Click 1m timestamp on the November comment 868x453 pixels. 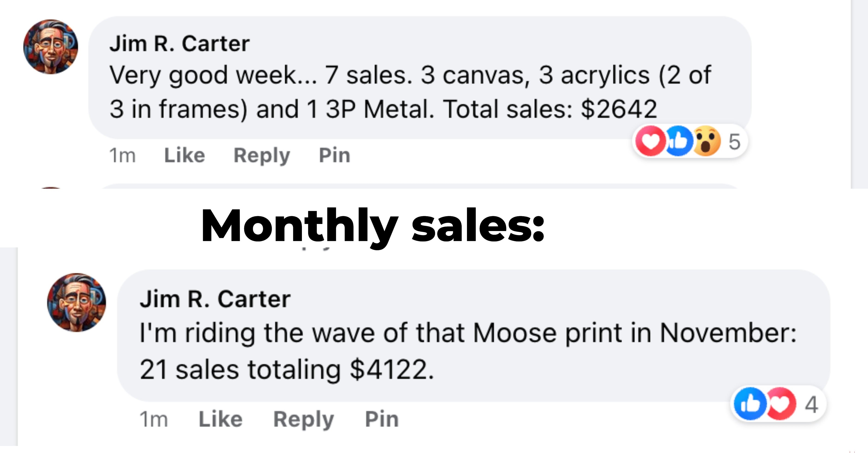pos(154,419)
